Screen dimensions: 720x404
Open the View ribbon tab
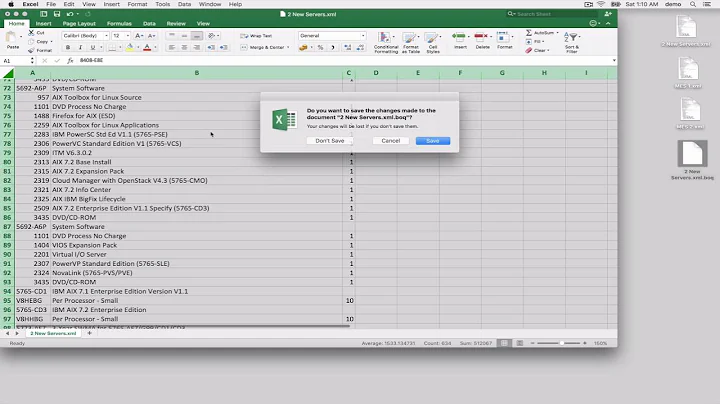click(x=203, y=23)
